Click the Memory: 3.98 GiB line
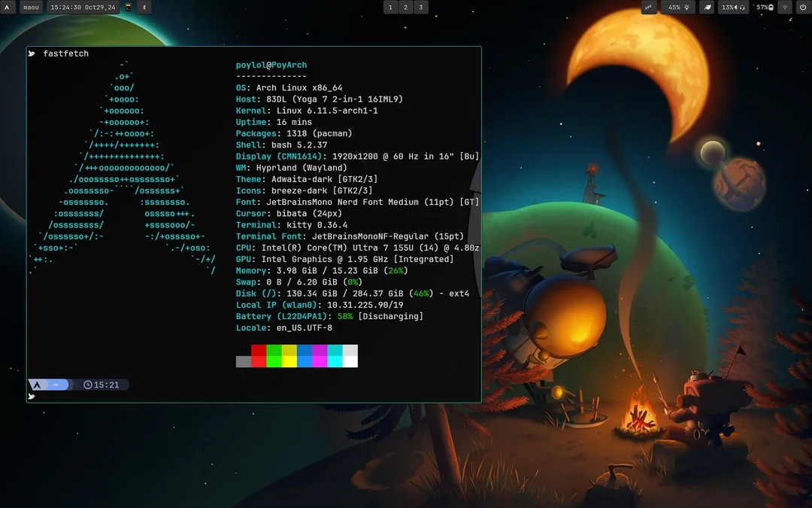 pos(322,270)
